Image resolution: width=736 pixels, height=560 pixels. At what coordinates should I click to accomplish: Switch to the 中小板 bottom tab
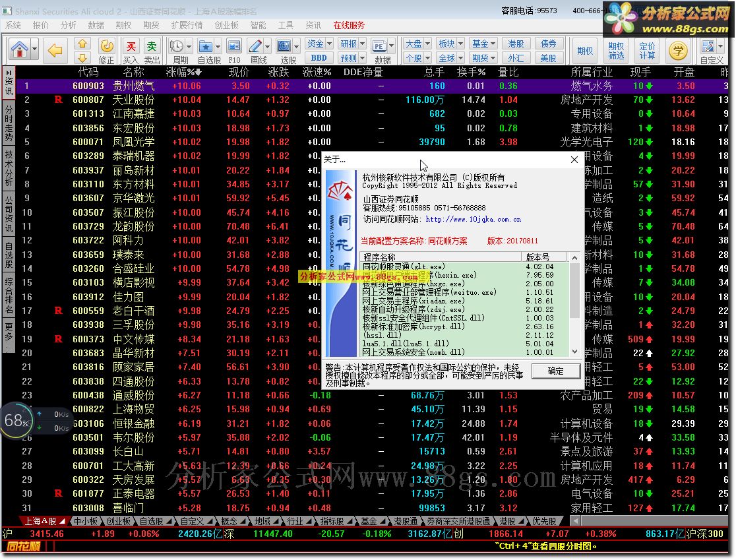pyautogui.click(x=86, y=521)
